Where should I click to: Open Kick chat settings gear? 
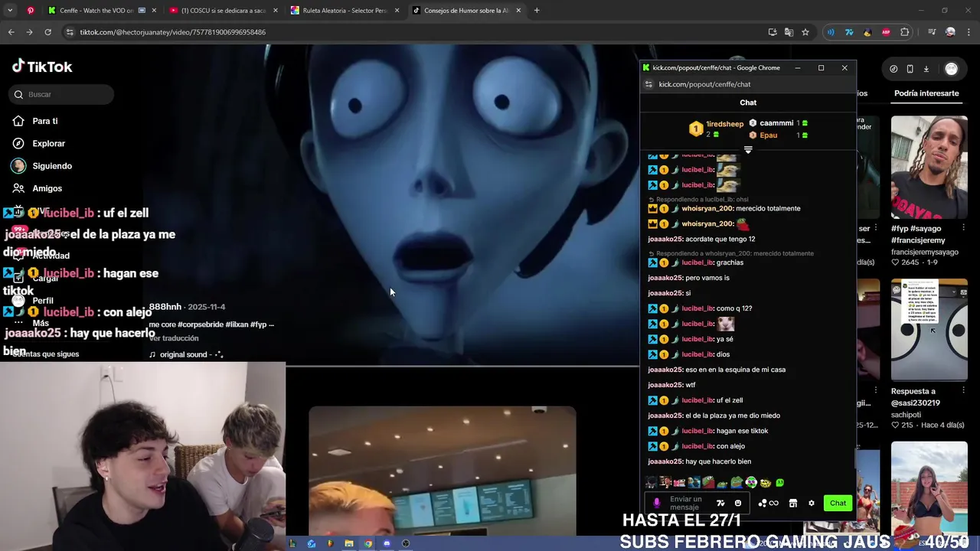(x=812, y=503)
